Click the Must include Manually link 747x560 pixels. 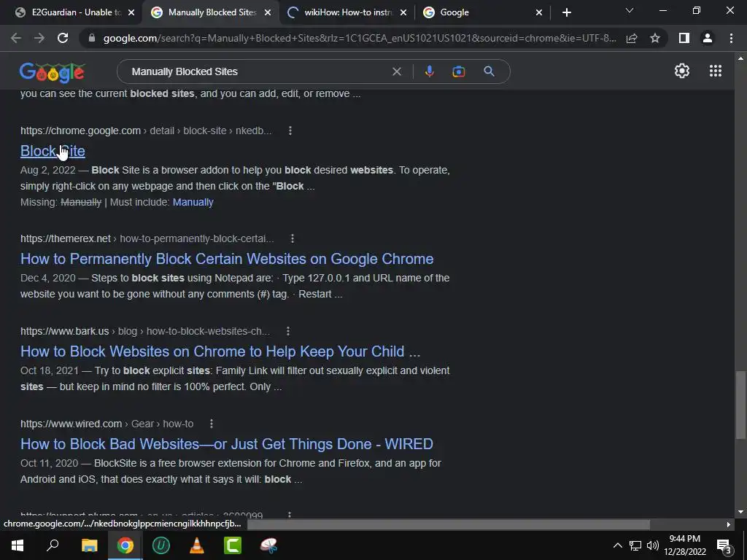click(x=193, y=203)
